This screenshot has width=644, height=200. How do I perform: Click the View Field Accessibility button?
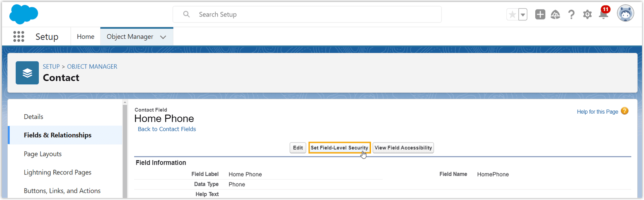[403, 148]
